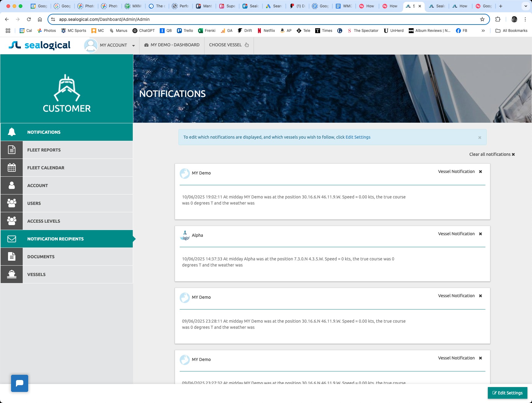
Task: Open Access Levels in sidebar
Action: 67,221
